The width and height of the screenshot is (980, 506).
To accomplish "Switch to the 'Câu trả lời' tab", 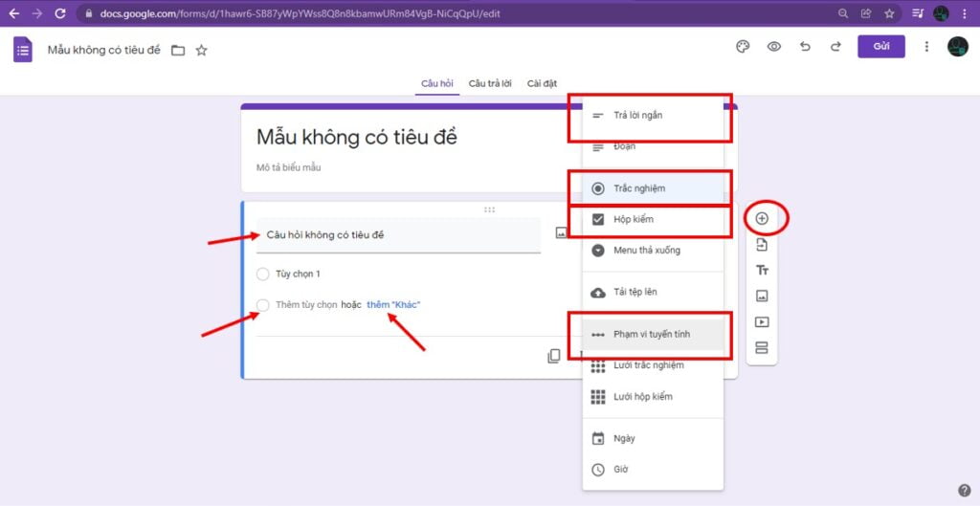I will (x=489, y=84).
